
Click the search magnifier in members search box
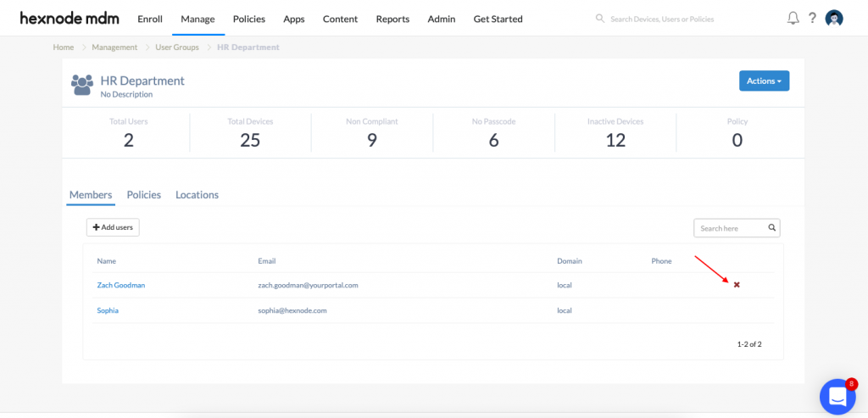click(771, 227)
